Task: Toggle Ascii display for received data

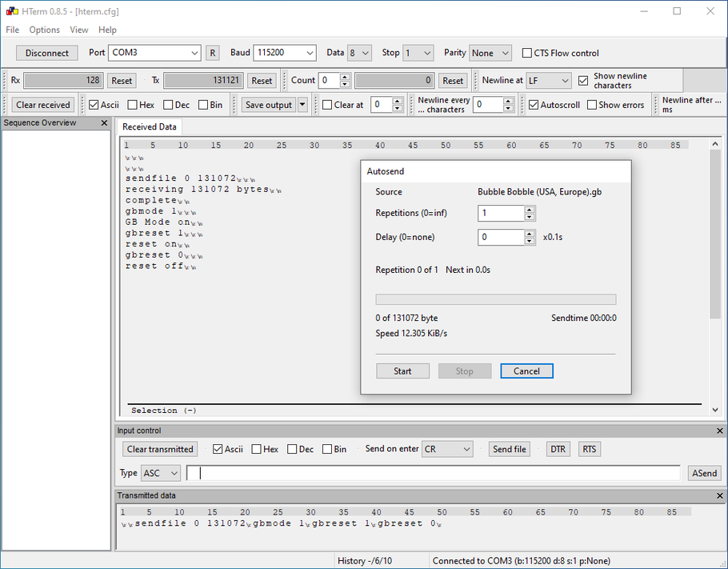Action: (94, 105)
